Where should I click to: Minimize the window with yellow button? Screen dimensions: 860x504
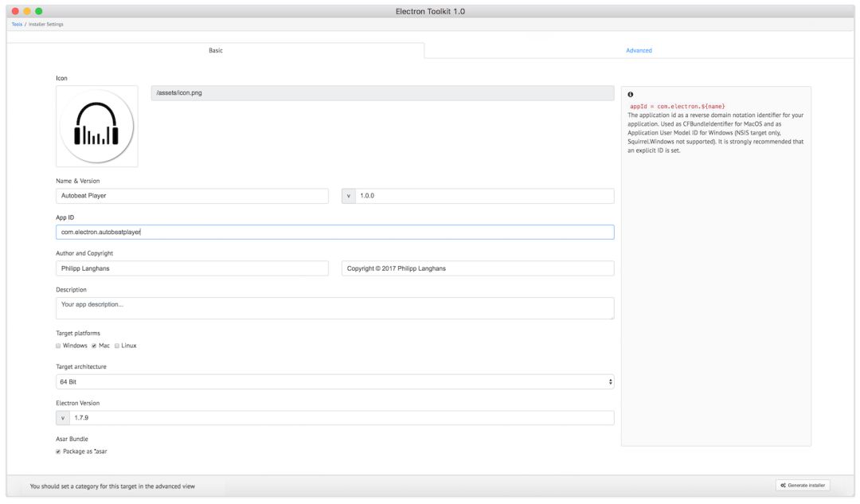[x=27, y=11]
